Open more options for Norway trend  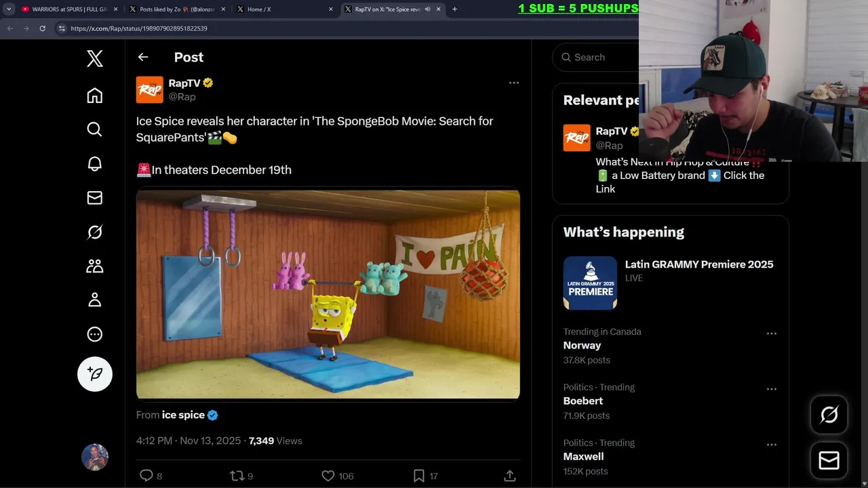(x=772, y=333)
